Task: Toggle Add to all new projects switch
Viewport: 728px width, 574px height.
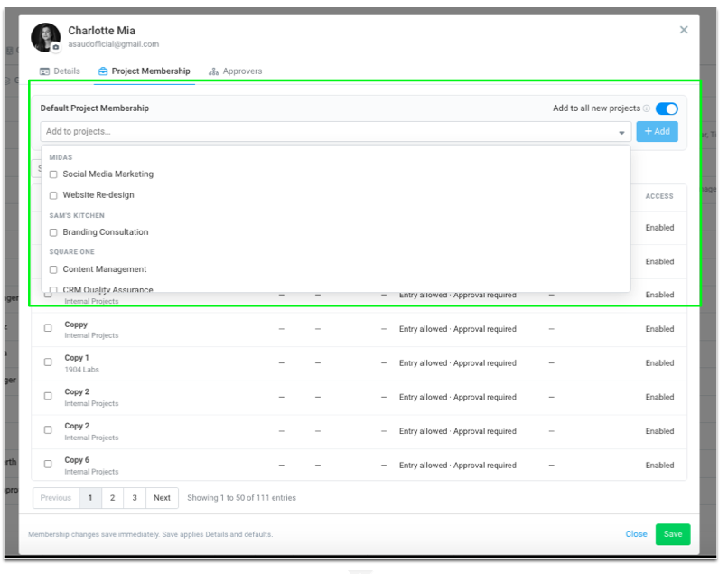Action: [x=667, y=108]
